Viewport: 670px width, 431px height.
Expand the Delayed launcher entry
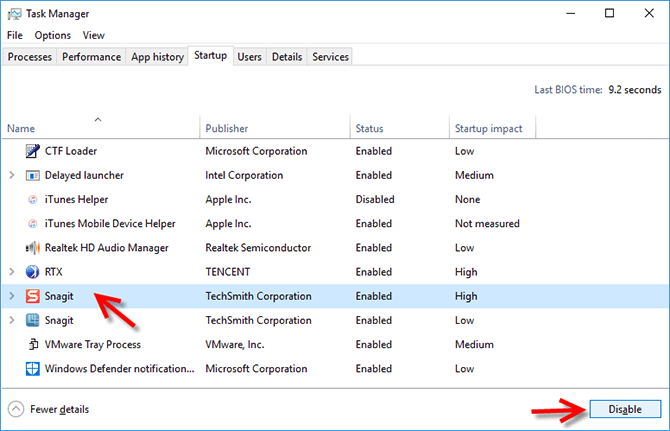pyautogui.click(x=12, y=175)
